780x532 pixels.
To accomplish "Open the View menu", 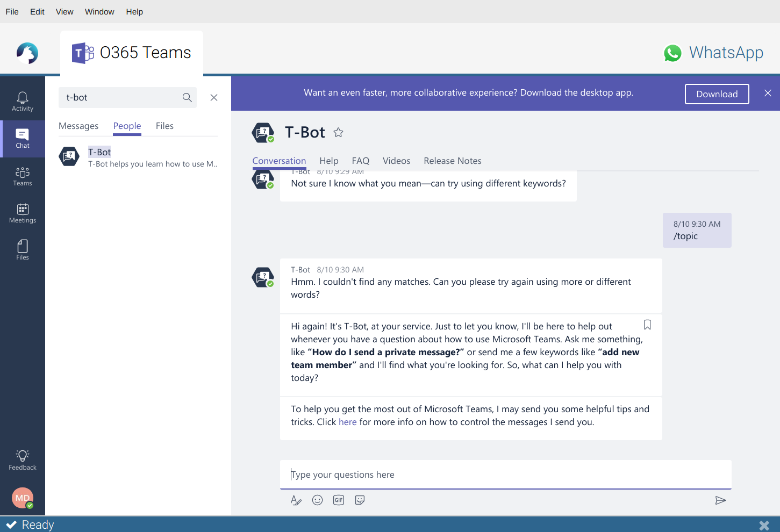I will (65, 12).
